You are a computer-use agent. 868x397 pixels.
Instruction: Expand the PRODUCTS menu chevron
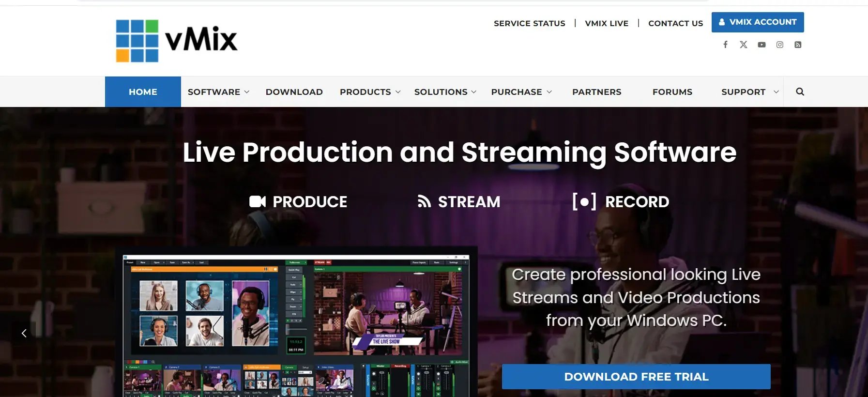point(398,92)
